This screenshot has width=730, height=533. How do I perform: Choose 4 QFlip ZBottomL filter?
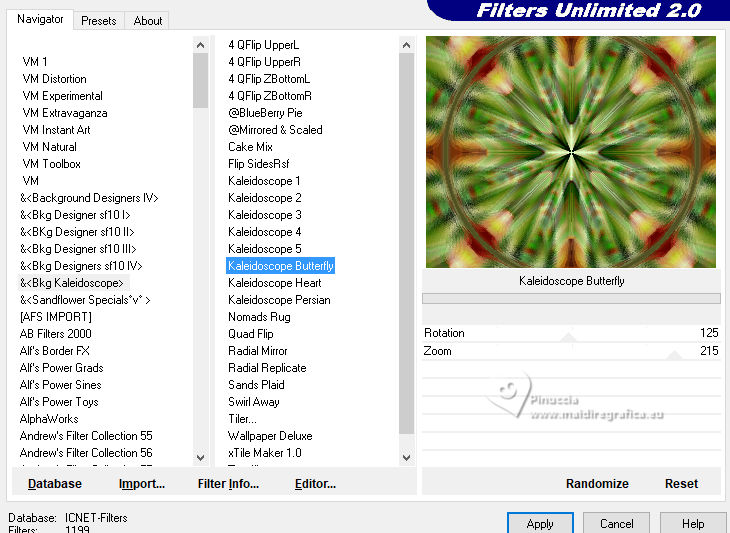[x=269, y=79]
